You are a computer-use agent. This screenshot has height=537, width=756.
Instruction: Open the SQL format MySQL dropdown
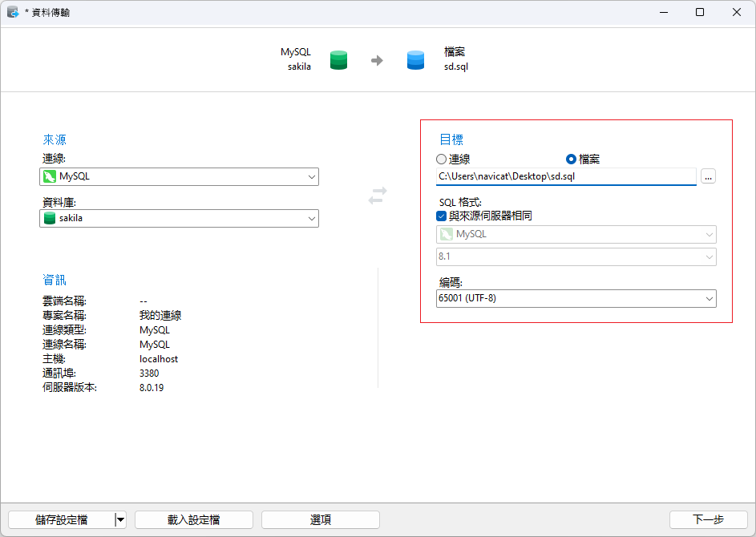[576, 234]
